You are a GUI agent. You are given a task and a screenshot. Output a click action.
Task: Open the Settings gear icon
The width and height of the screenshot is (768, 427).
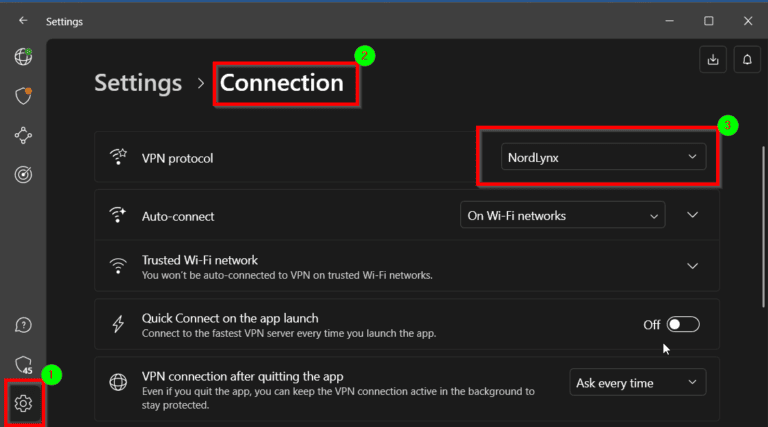[x=23, y=403]
